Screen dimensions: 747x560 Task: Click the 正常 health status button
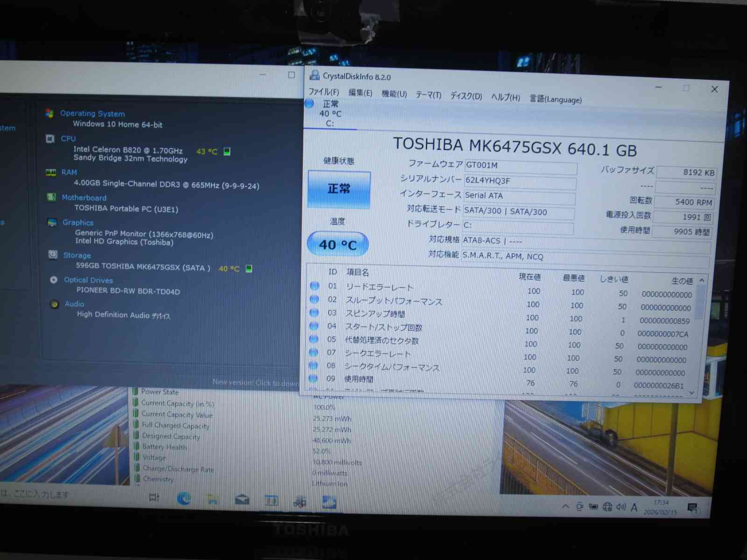[x=339, y=189]
